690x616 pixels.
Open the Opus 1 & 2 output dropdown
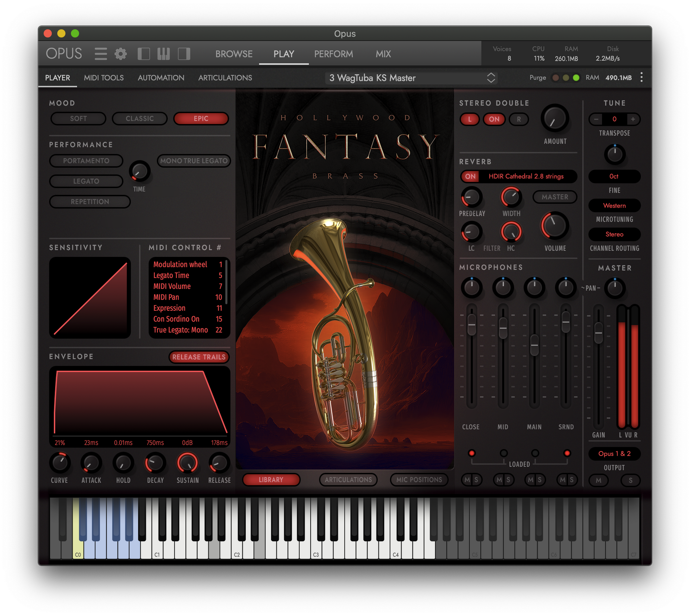pos(614,453)
